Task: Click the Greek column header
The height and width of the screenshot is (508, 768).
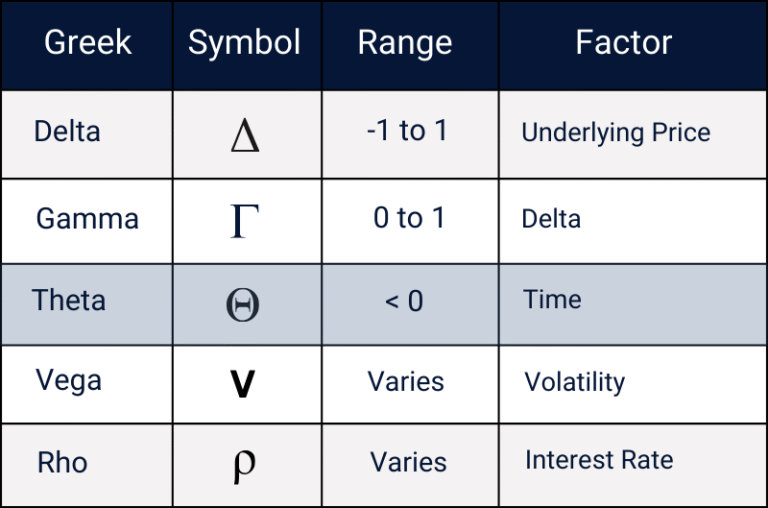Action: click(88, 43)
